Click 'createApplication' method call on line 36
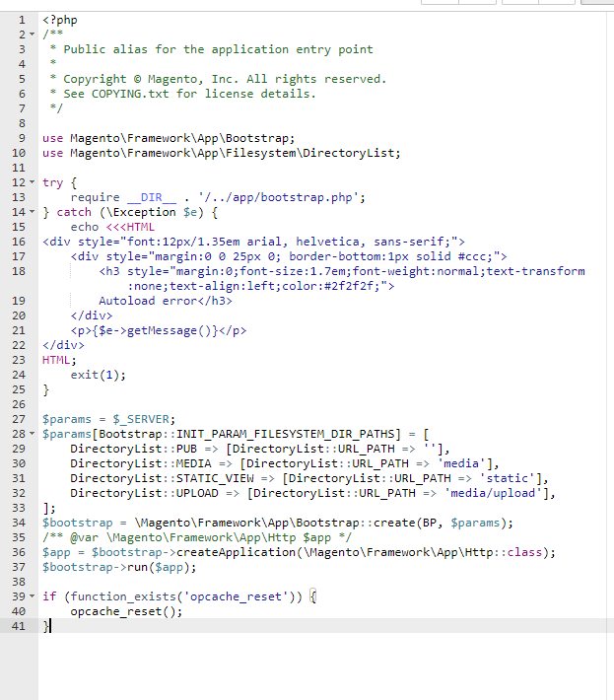The image size is (614, 700). coord(237,552)
